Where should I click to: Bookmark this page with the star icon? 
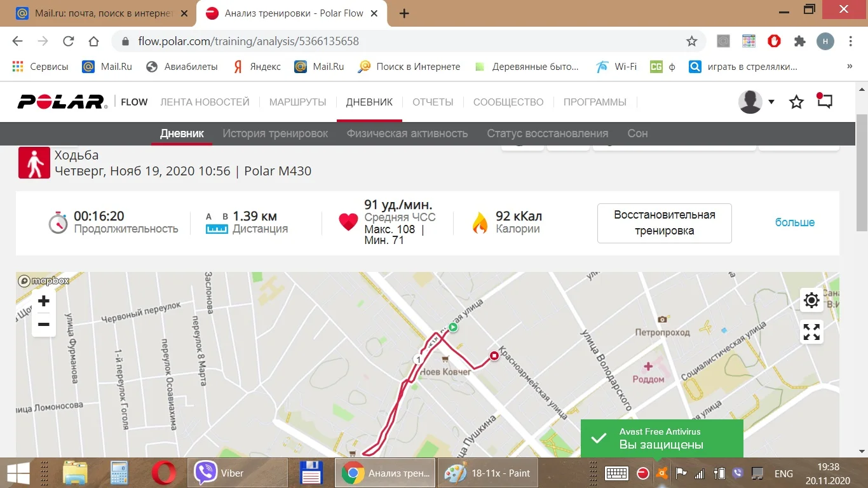[691, 41]
